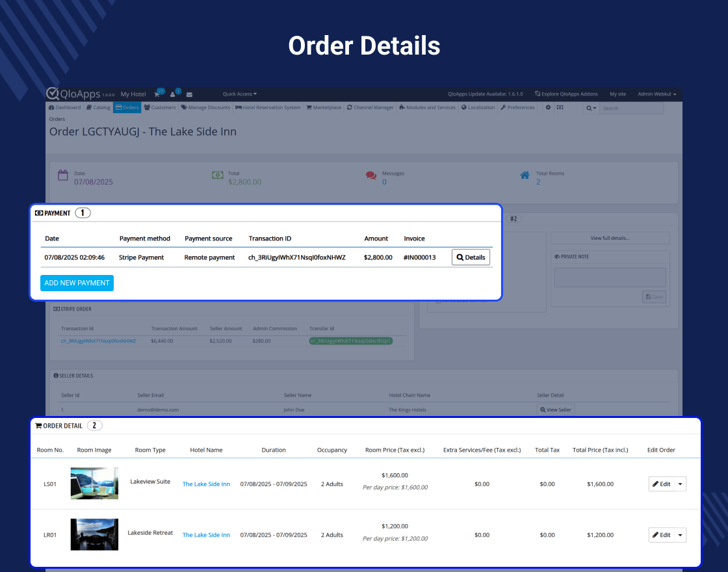The height and width of the screenshot is (572, 728).
Task: Open the Manage Discounts menu
Action: pos(205,107)
